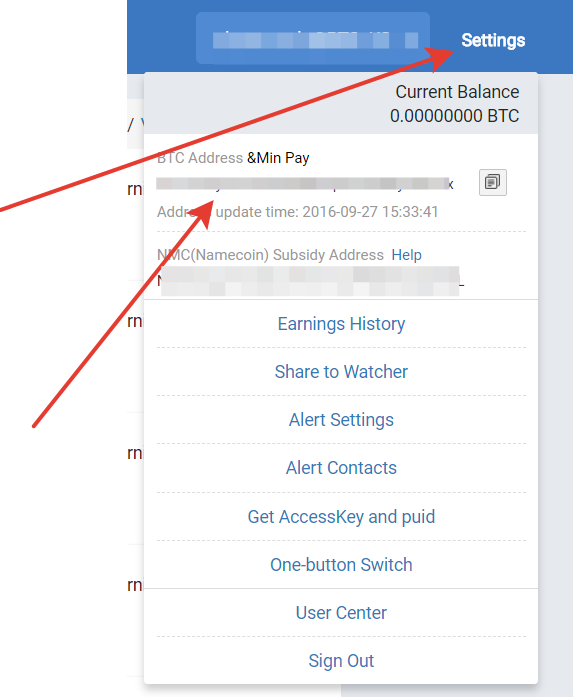
Task: Sign Out of the account
Action: click(341, 661)
